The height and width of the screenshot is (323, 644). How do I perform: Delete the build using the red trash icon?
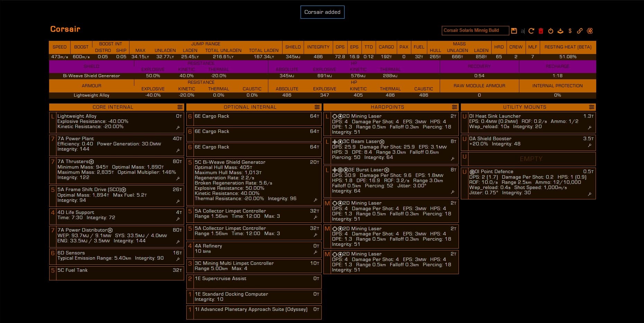[541, 31]
